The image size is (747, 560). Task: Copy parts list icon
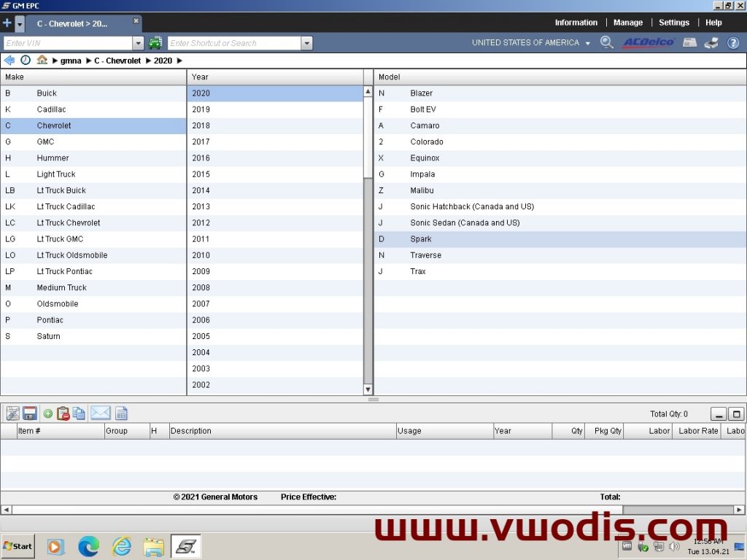point(79,413)
